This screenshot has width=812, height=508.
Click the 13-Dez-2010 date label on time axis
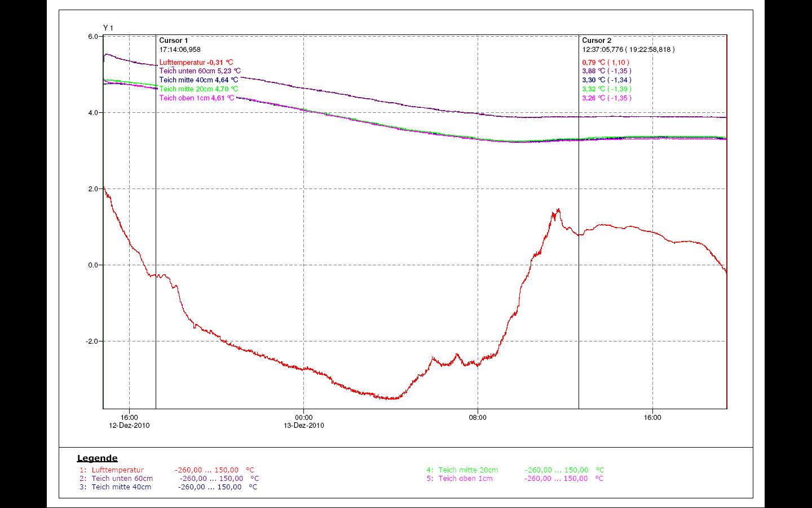coord(304,426)
